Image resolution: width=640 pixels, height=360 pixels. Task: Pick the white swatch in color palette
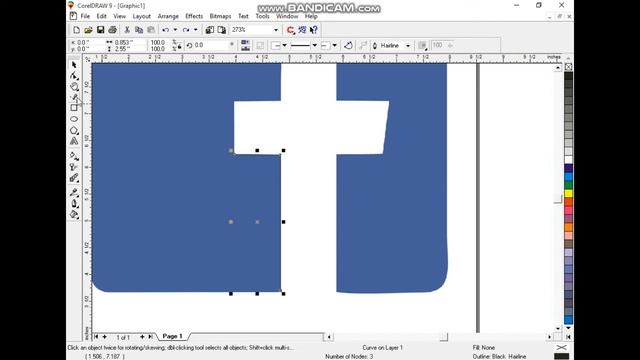click(568, 160)
